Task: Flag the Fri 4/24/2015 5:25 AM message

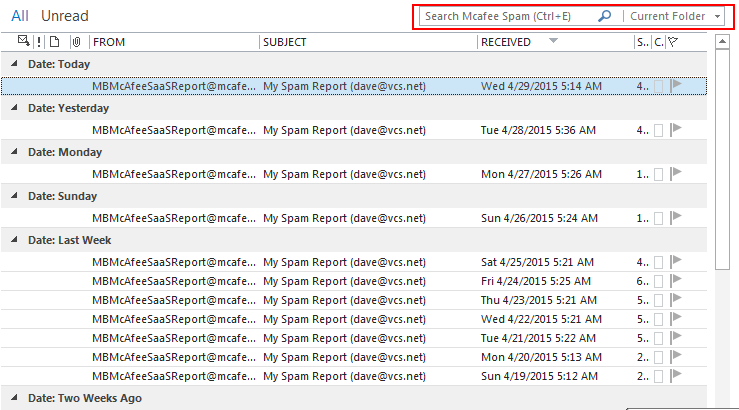Action: click(x=676, y=280)
